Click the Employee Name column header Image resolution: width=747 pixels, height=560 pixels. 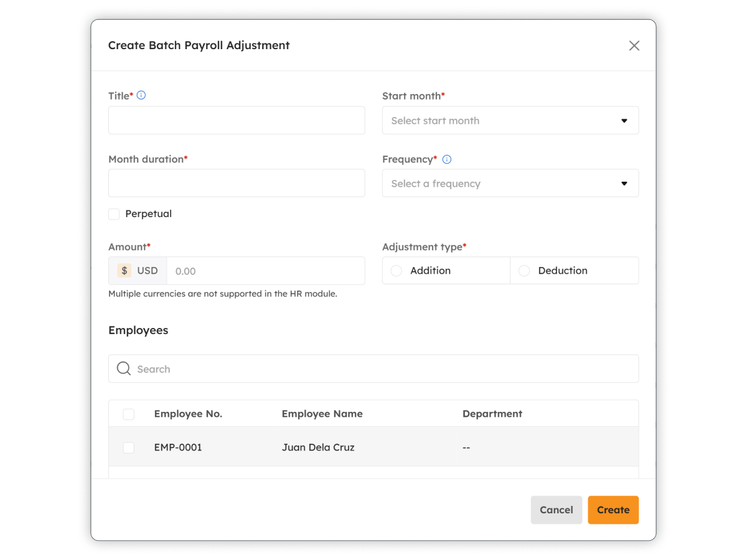coord(322,414)
